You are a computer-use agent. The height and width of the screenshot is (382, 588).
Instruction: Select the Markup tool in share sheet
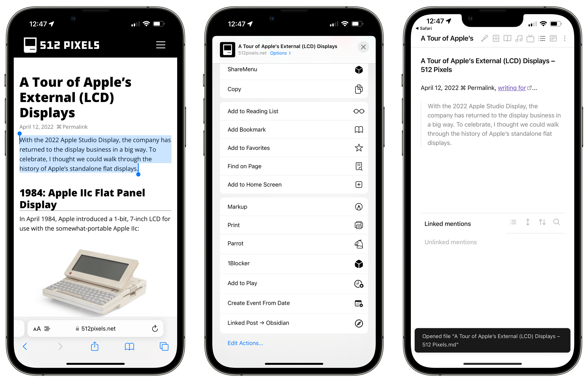[x=294, y=207]
